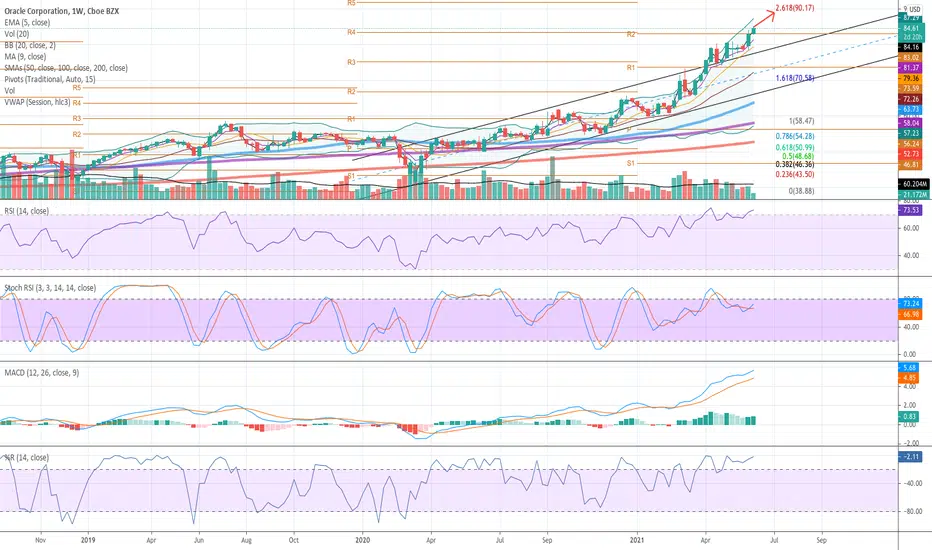Viewport: 932px width, 550px height.
Task: Click the MACD histogram 0.83 value tag
Action: tap(909, 417)
